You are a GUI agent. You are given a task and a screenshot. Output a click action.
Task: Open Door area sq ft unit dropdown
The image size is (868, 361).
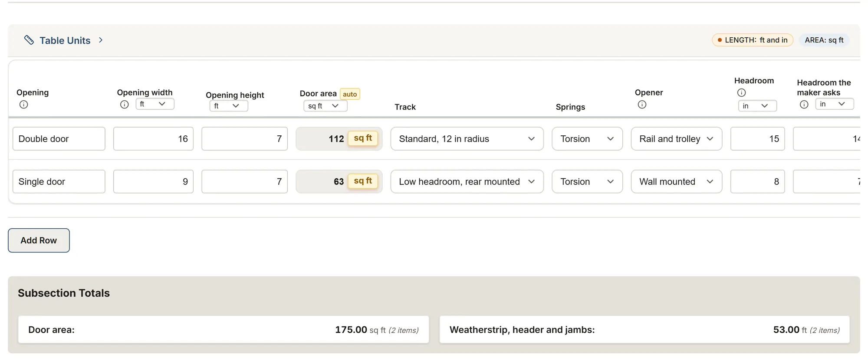click(x=325, y=106)
